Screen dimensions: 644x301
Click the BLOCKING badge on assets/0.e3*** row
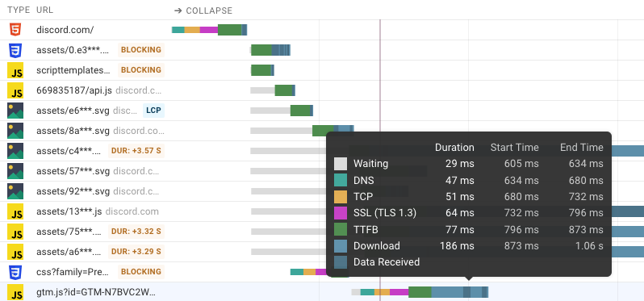coord(141,50)
